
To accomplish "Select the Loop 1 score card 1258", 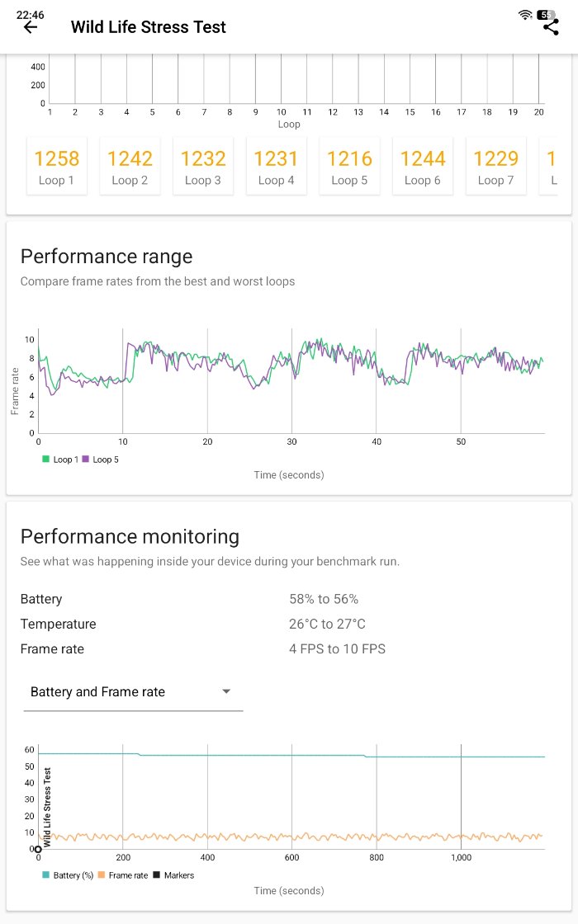I will click(57, 166).
